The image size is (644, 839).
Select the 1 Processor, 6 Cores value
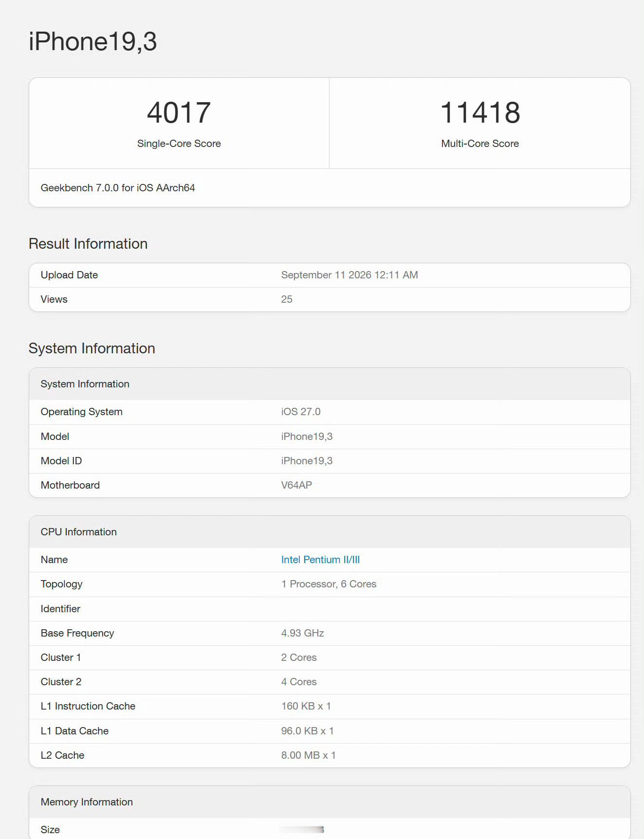click(329, 584)
